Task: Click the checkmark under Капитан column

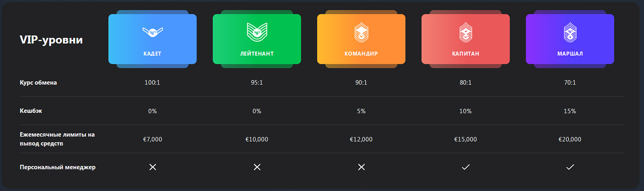Action: tap(465, 167)
